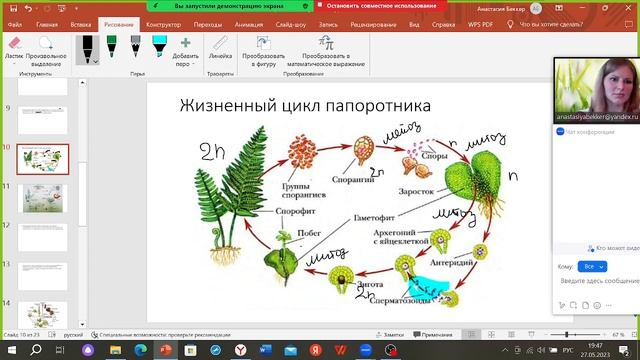Pick the green pen
The height and width of the screenshot is (360, 640).
(x=111, y=47)
